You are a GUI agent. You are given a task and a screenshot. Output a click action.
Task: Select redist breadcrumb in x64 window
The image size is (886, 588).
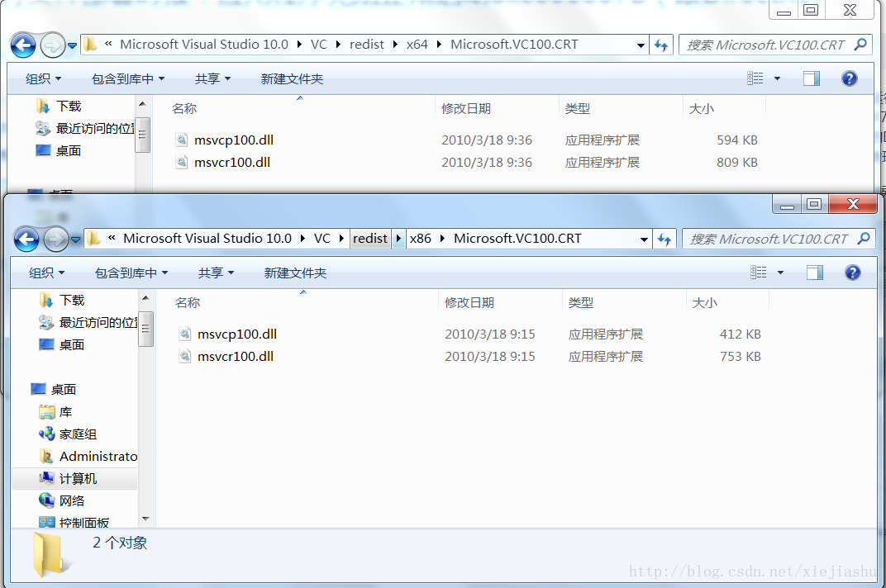click(x=367, y=44)
